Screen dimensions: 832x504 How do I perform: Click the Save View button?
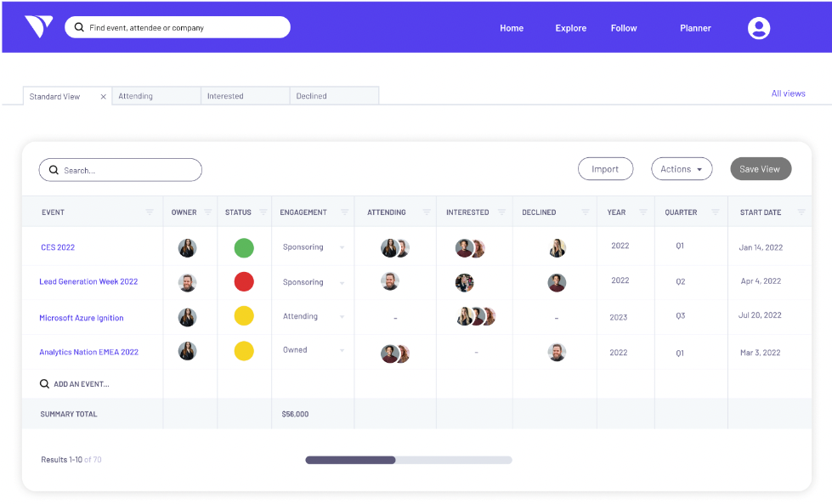coord(761,169)
